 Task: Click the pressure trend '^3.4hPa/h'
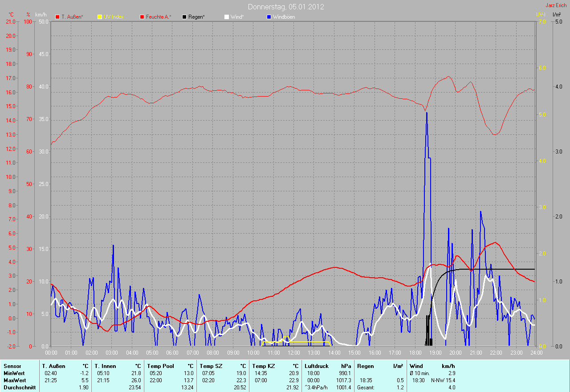pos(317,388)
